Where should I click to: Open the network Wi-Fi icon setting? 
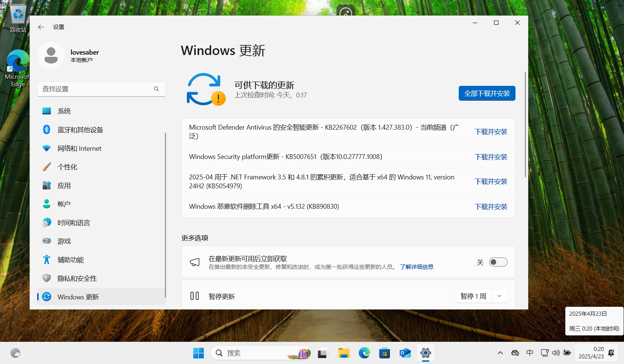pos(46,148)
